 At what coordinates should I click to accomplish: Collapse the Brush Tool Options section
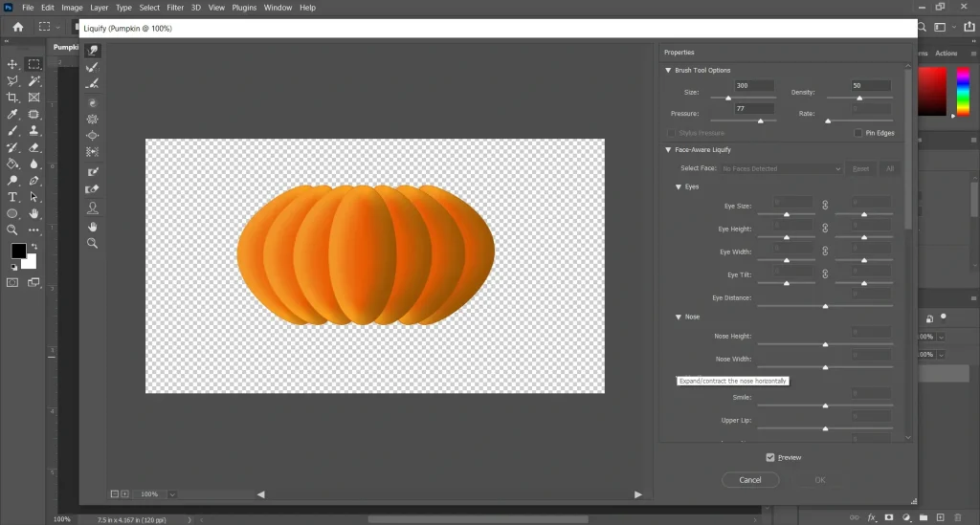pyautogui.click(x=668, y=71)
